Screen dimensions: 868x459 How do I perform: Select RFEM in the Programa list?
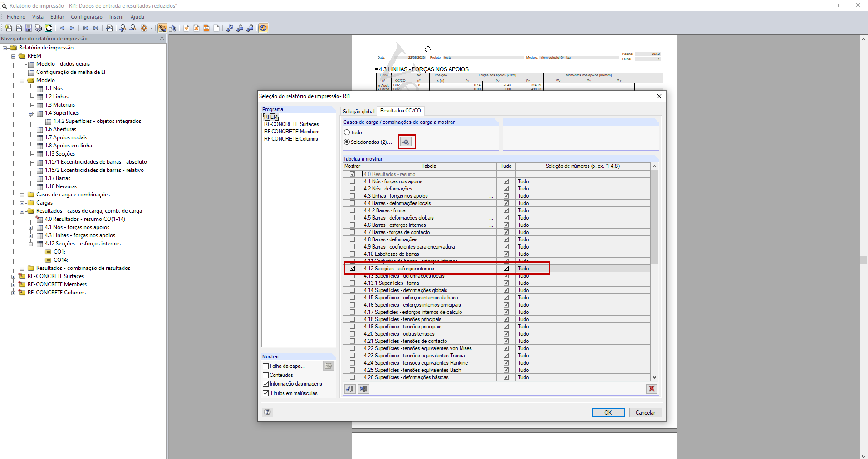click(x=271, y=117)
